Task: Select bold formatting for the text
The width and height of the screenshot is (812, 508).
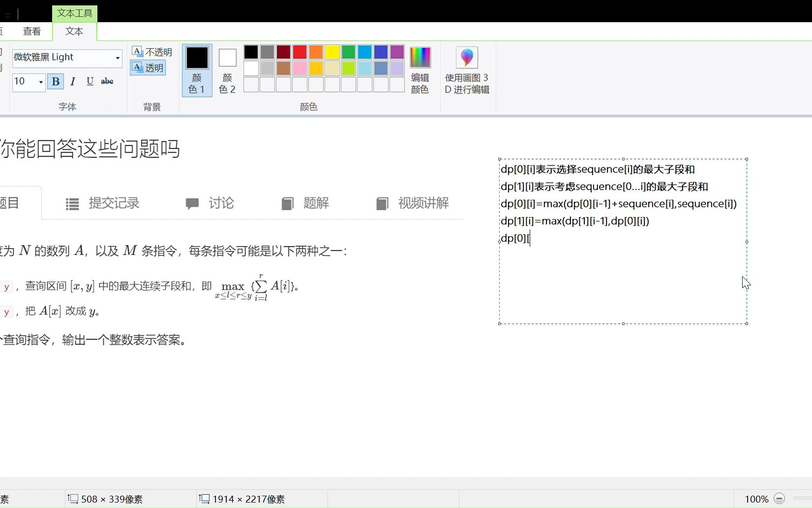Action: click(x=56, y=82)
